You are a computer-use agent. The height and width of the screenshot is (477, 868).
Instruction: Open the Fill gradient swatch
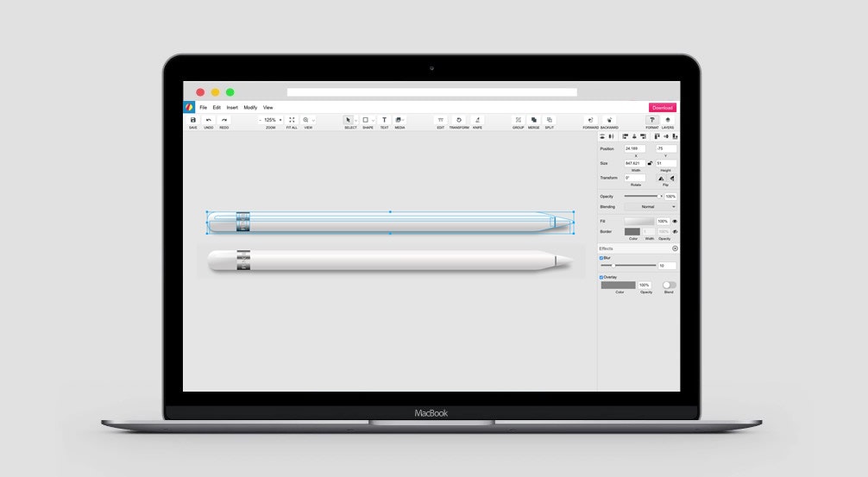tap(639, 222)
